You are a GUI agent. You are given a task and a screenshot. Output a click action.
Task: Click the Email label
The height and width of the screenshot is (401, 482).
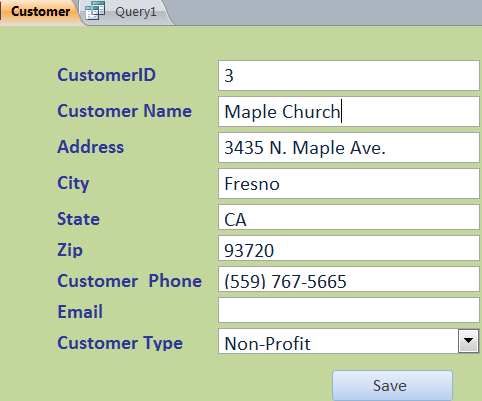80,312
